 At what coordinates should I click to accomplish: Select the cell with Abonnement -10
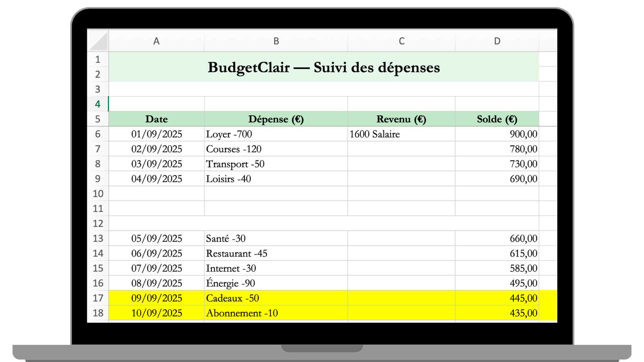click(x=276, y=313)
